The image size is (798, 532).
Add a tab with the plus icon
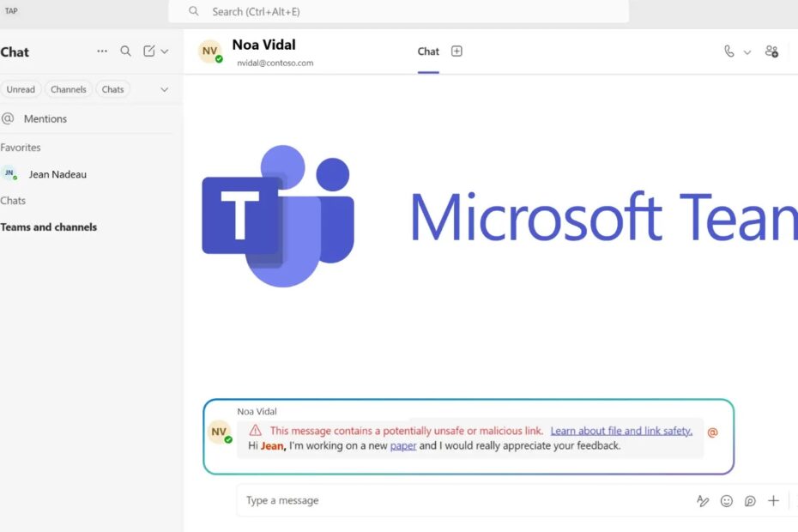pos(456,51)
